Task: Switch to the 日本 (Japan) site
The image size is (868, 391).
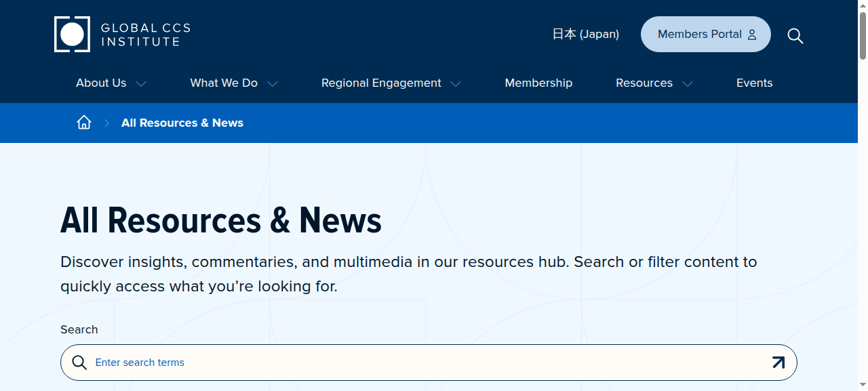Action: tap(585, 34)
